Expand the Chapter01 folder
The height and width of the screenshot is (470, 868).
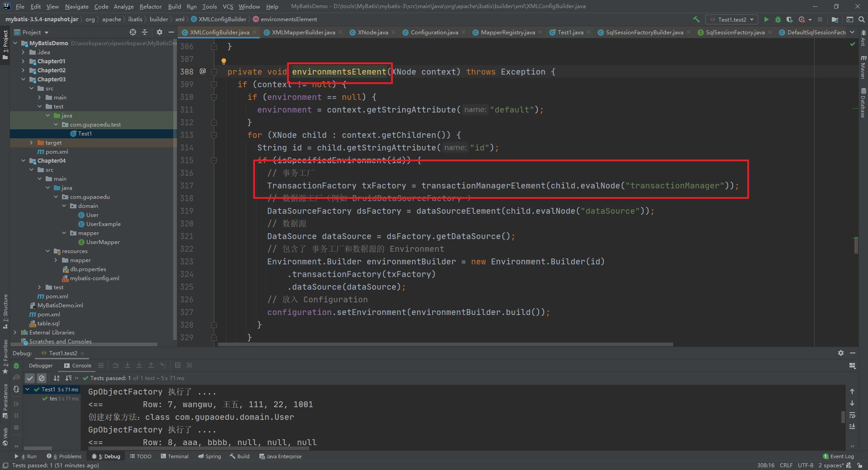(23, 61)
